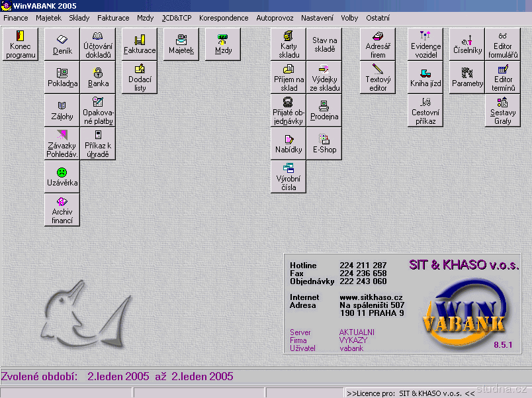The image size is (532, 398).
Task: Click the Server value AKTUALNI
Action: pos(357,332)
